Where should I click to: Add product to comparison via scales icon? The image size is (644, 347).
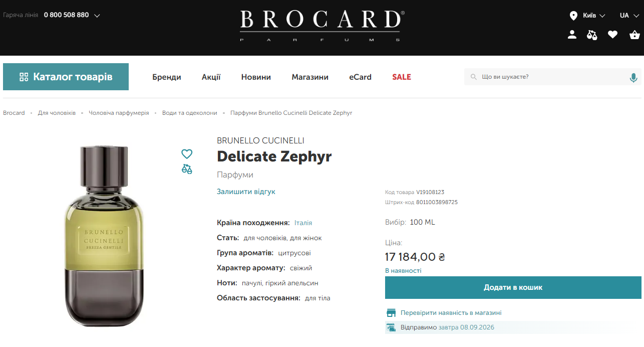(x=187, y=169)
